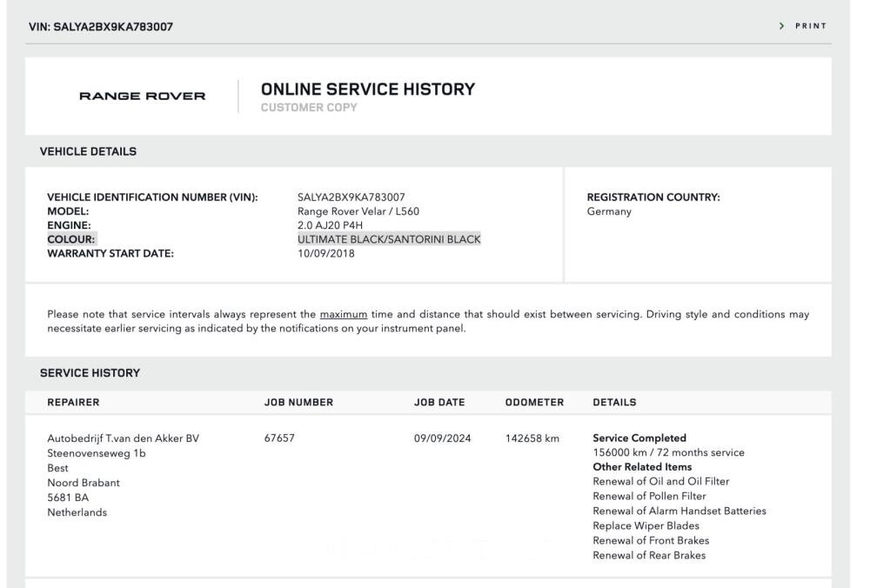Click the highlighted COLOUR label
This screenshot has height=588, width=870.
(x=71, y=239)
